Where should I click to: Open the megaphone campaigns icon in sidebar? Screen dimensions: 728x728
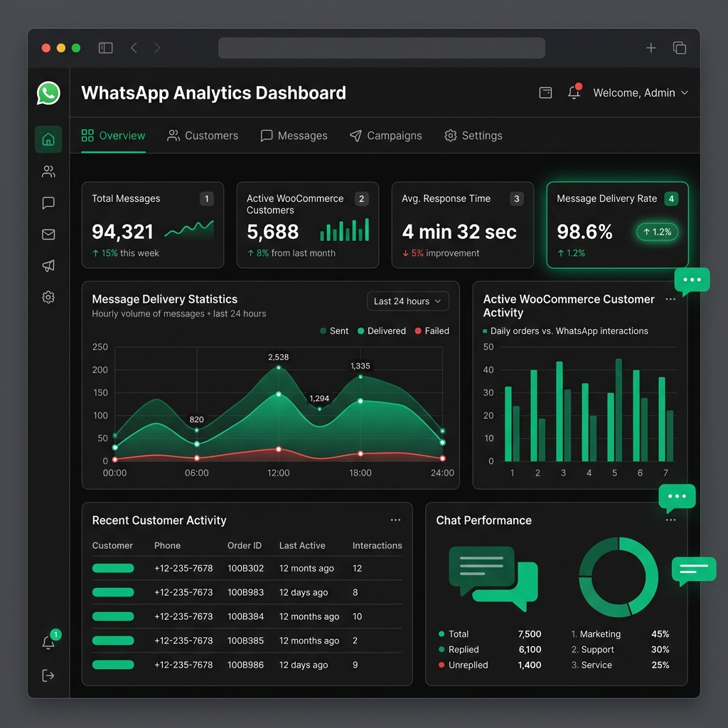[48, 266]
